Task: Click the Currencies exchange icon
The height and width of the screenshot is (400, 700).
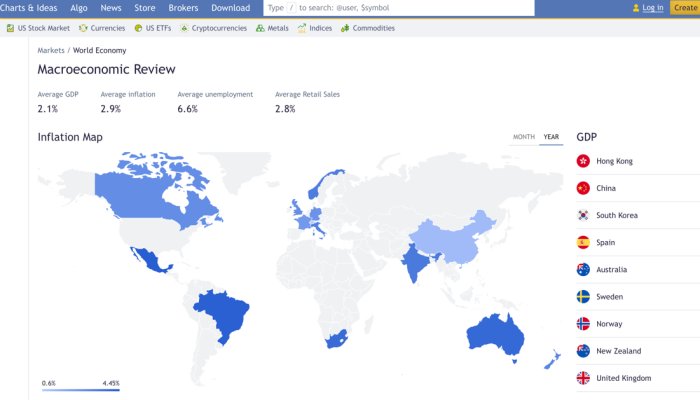Action: pyautogui.click(x=83, y=28)
